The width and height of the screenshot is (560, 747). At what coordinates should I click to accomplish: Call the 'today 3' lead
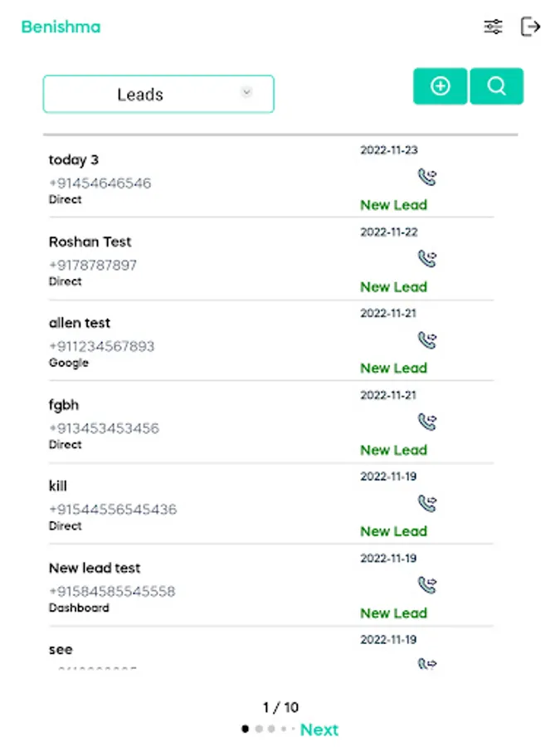coord(426,177)
